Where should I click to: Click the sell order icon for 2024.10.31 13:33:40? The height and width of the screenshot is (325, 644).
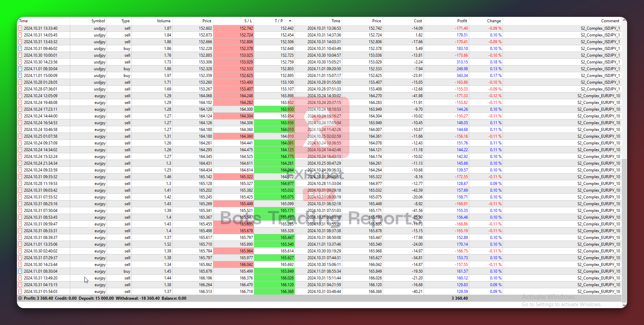point(20,28)
